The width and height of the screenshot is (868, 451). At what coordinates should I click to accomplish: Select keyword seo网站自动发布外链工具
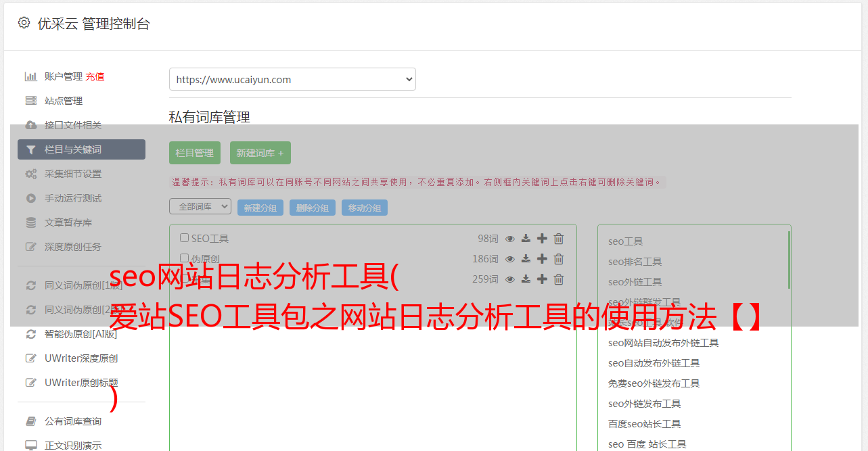pyautogui.click(x=663, y=343)
